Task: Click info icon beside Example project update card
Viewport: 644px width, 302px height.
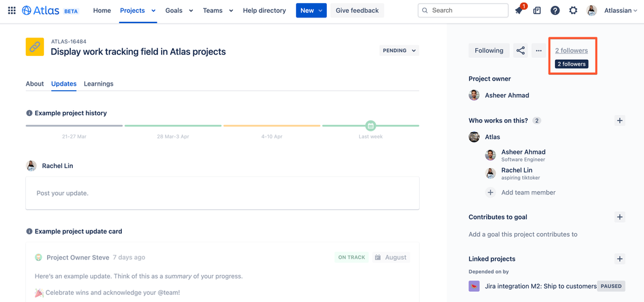Action: (x=29, y=231)
